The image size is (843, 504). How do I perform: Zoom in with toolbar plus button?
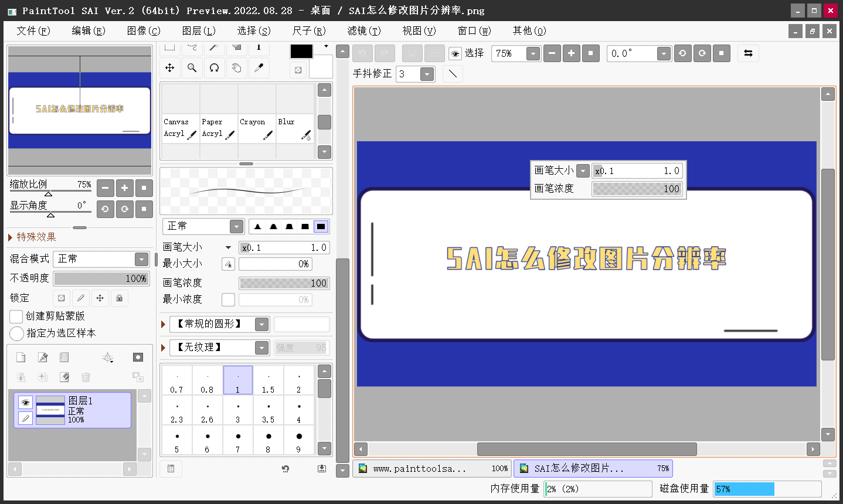(x=571, y=53)
